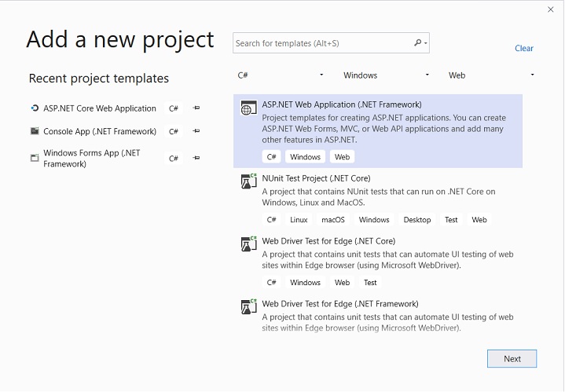Click the Console App template icon
This screenshot has height=392, width=565.
[x=35, y=131]
